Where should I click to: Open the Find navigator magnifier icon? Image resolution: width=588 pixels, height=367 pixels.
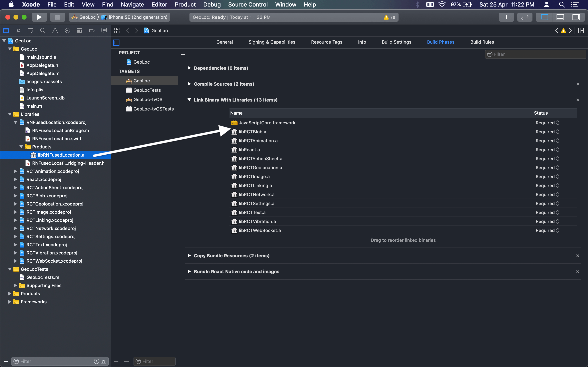(x=43, y=31)
